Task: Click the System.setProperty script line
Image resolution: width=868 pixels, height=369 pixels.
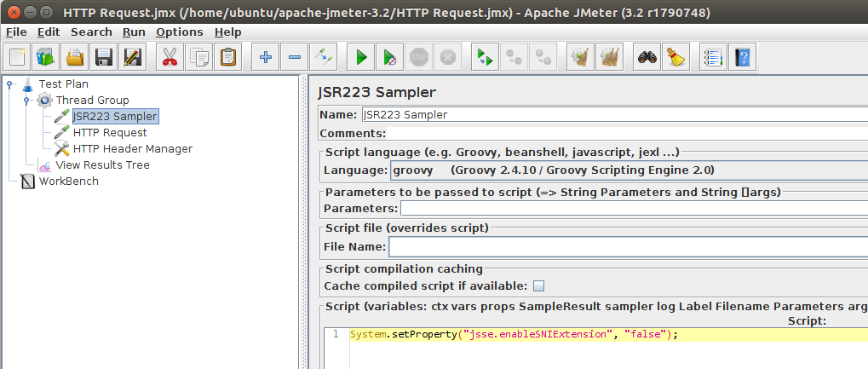Action: (x=514, y=335)
